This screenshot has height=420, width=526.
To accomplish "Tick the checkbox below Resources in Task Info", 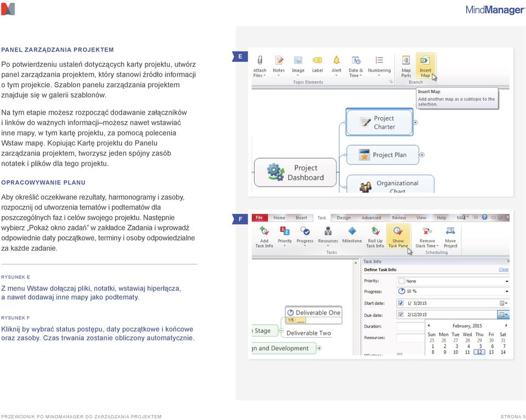I will (399, 354).
